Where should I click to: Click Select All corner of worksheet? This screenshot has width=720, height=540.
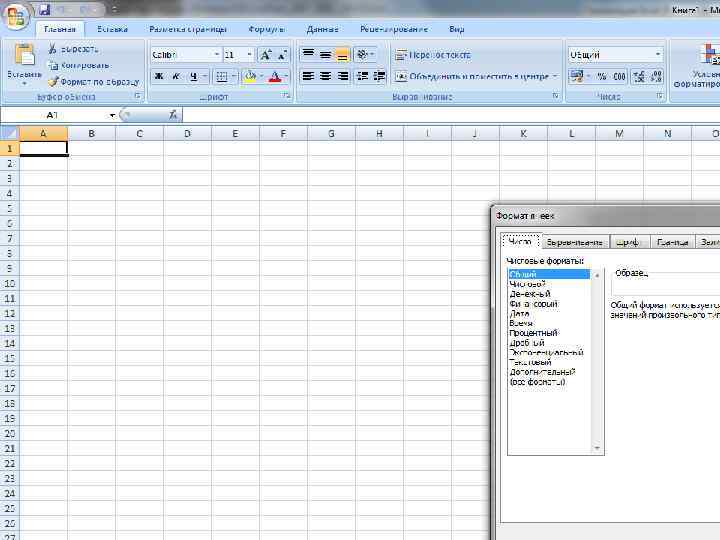point(9,134)
